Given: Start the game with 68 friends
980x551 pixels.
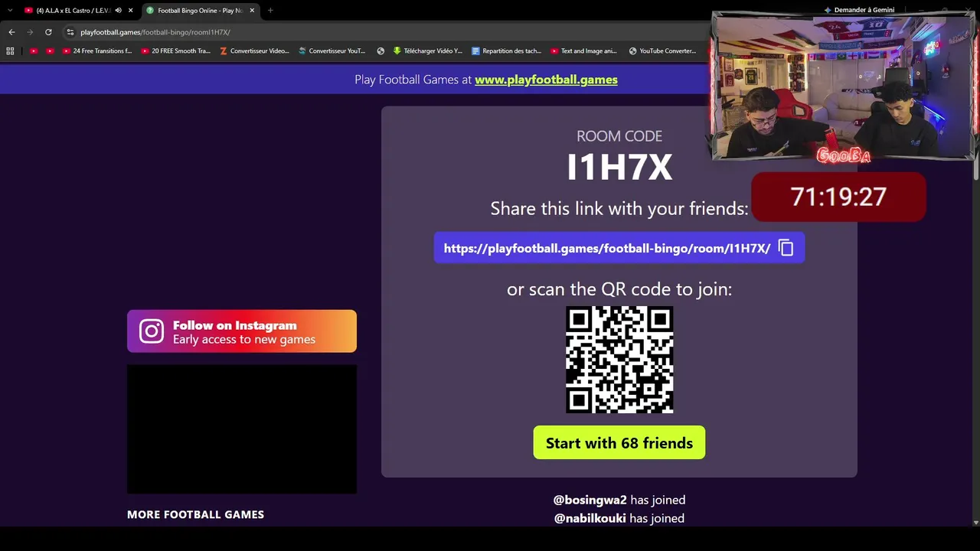Looking at the screenshot, I should [619, 443].
